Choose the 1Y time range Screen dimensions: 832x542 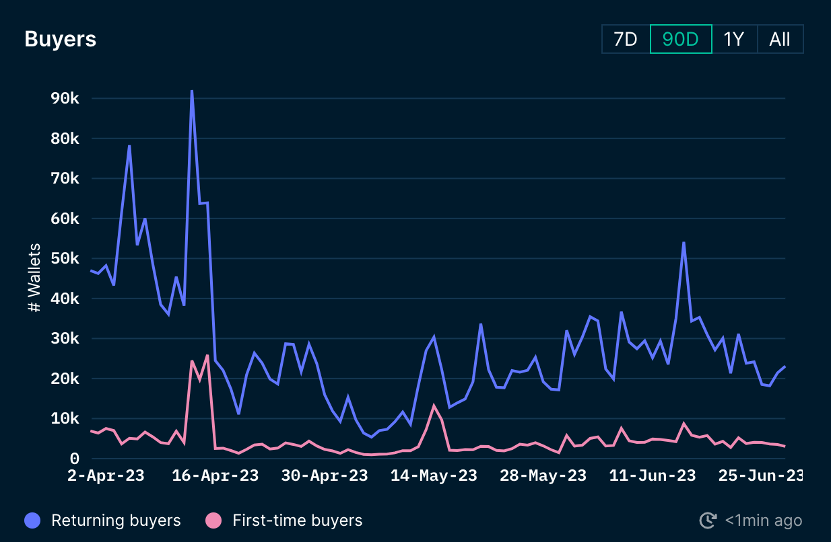pyautogui.click(x=734, y=39)
